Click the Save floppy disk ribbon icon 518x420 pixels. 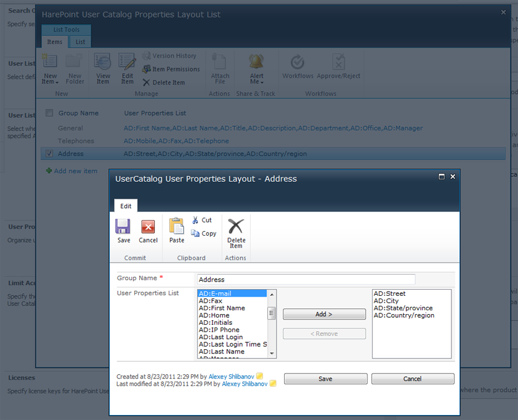click(122, 226)
